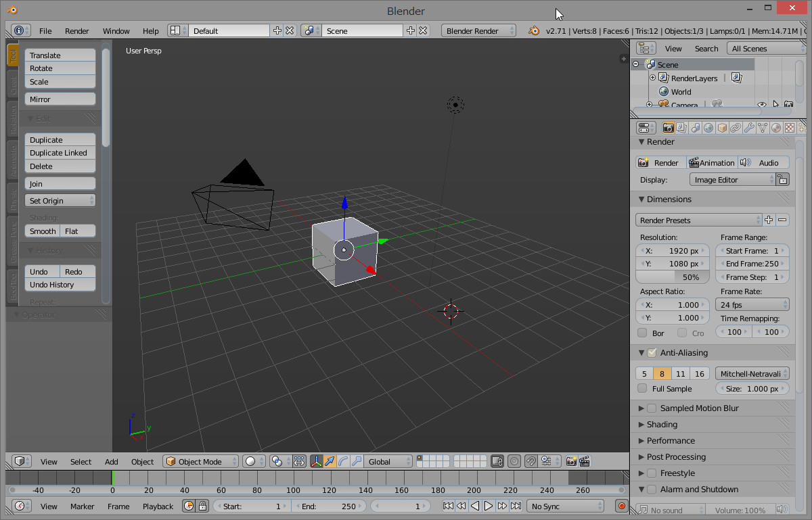Open the Blender Render engine dropdown
The height and width of the screenshot is (520, 812).
pyautogui.click(x=478, y=31)
